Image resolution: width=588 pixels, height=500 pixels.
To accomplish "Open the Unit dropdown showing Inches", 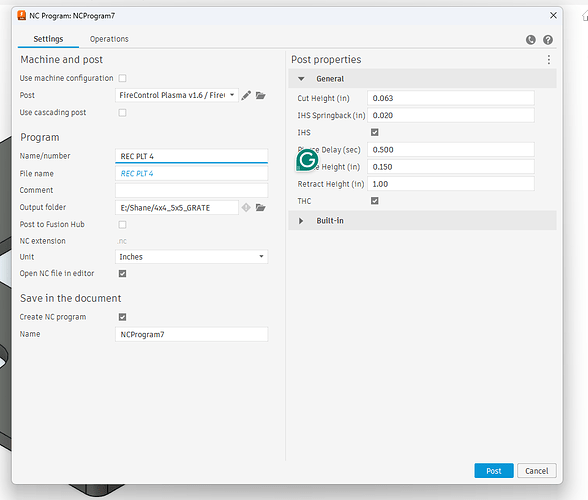I will pos(191,257).
